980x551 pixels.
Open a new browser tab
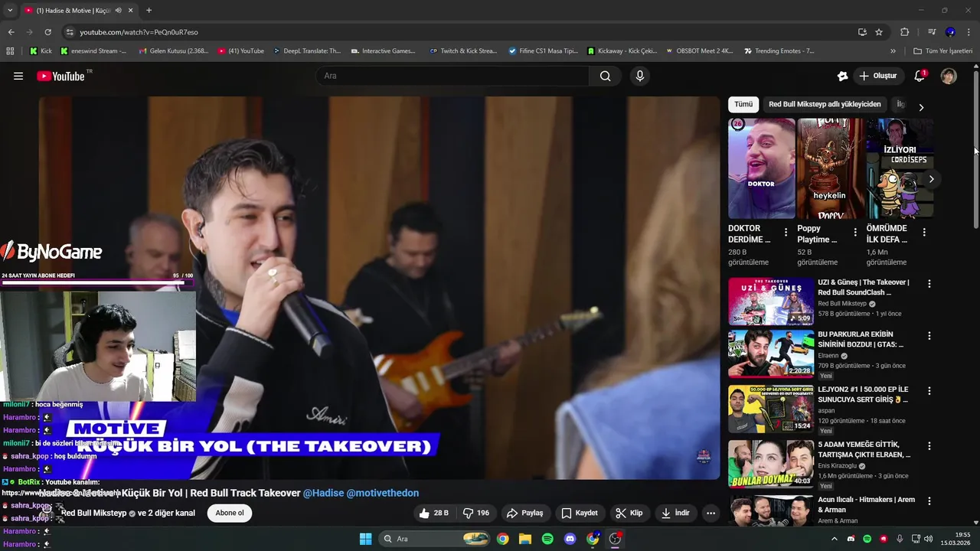click(x=149, y=10)
